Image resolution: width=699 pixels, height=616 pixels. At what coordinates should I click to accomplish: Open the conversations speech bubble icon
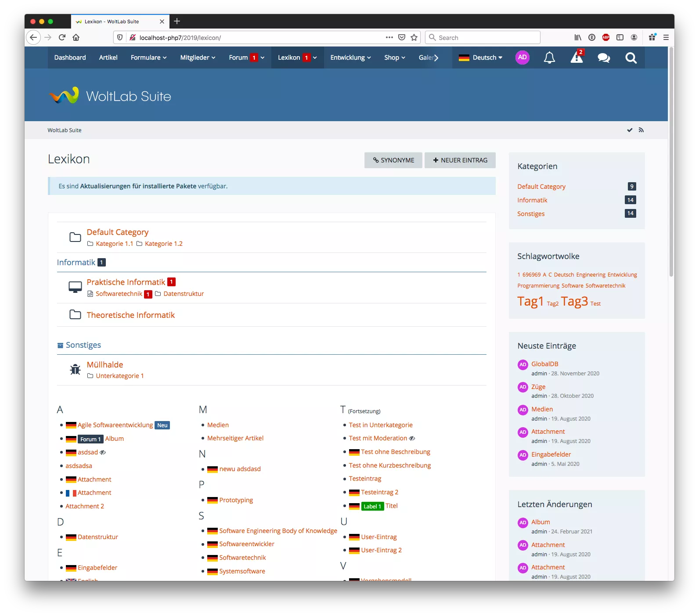point(604,58)
